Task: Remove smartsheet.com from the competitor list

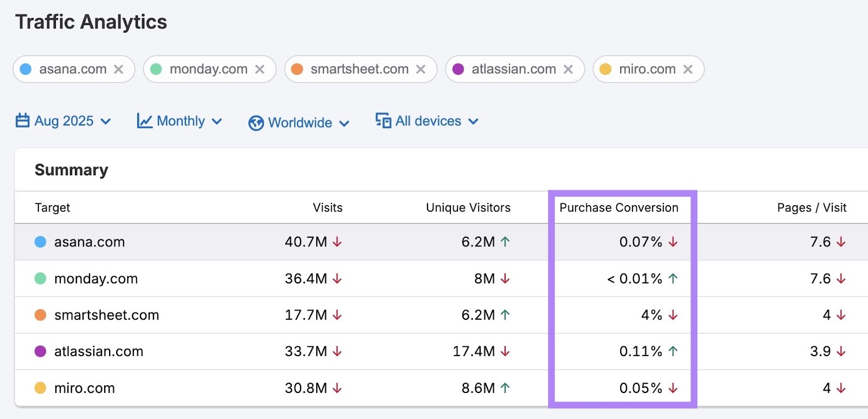Action: [420, 69]
